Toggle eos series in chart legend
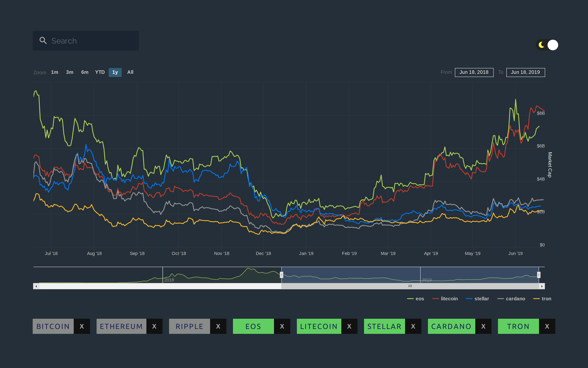The image size is (588, 368). tap(415, 299)
